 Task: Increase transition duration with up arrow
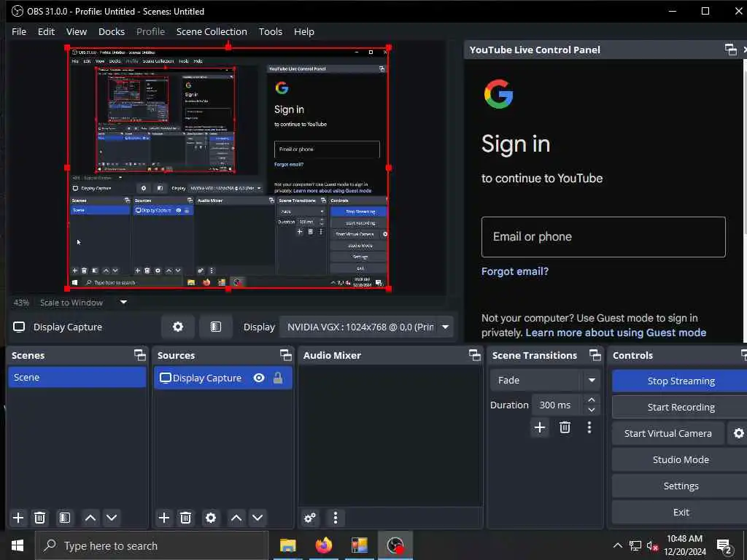point(591,400)
